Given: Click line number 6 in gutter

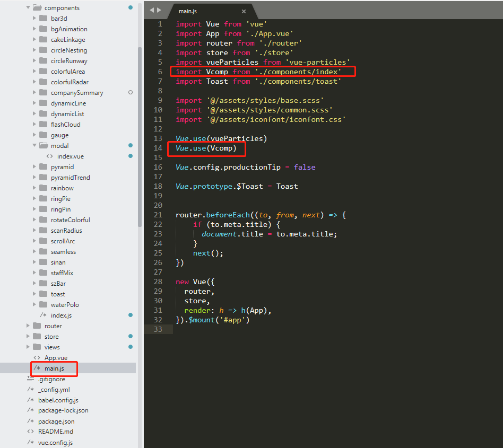Looking at the screenshot, I should click(160, 72).
